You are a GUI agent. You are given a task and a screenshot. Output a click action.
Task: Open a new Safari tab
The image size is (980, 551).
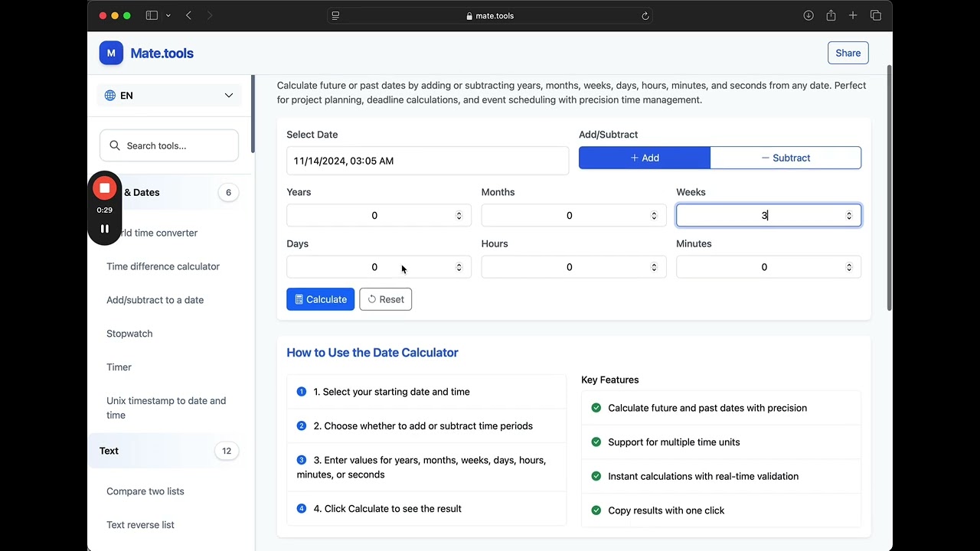[x=853, y=15]
